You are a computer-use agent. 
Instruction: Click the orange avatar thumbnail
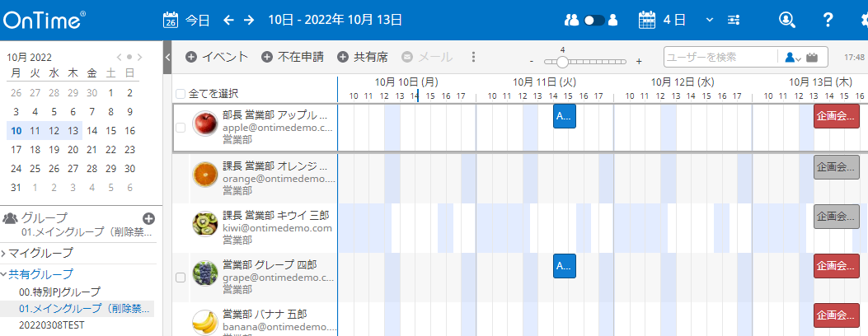coord(204,174)
